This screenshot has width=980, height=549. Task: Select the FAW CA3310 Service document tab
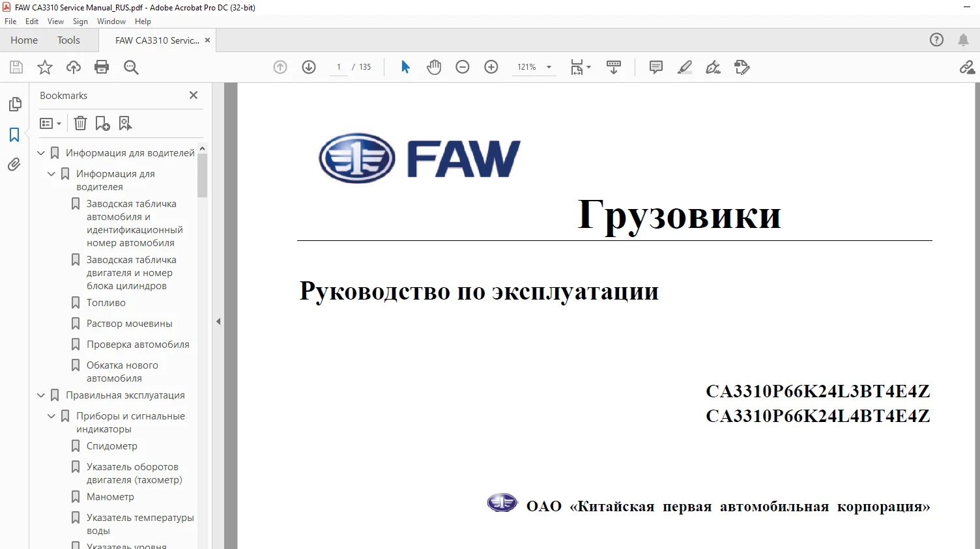(x=157, y=40)
